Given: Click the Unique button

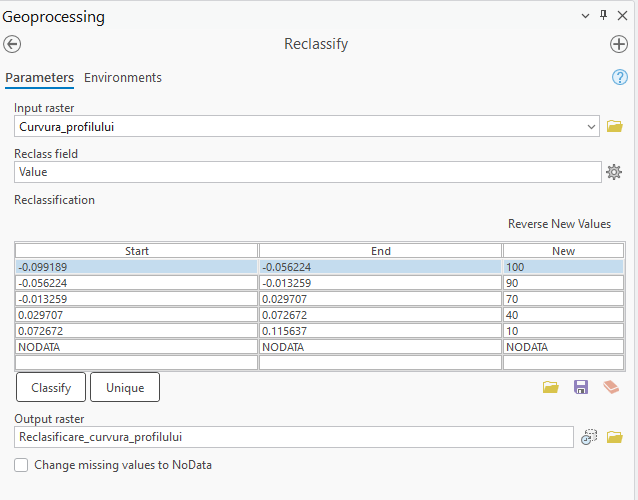Looking at the screenshot, I should tap(125, 388).
